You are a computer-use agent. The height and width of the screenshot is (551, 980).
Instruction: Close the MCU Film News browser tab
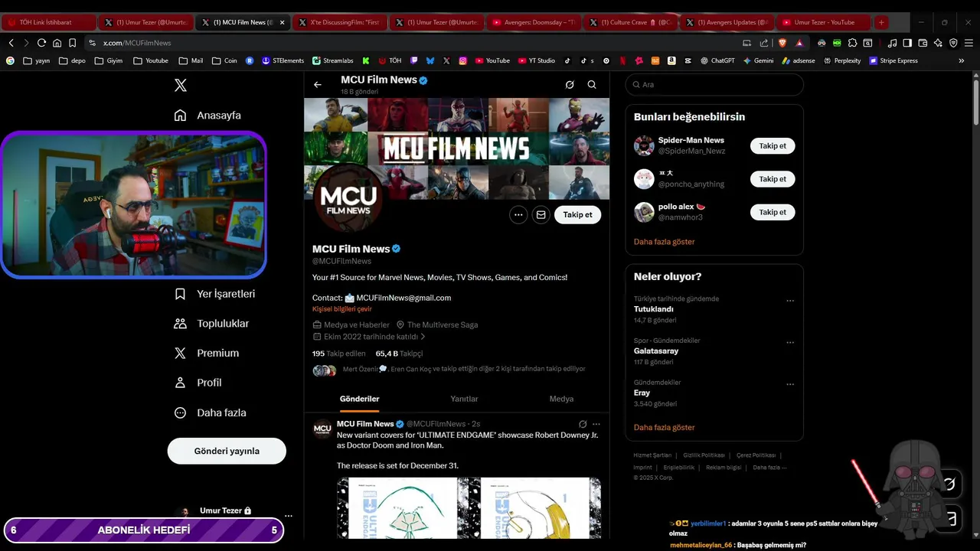[283, 22]
